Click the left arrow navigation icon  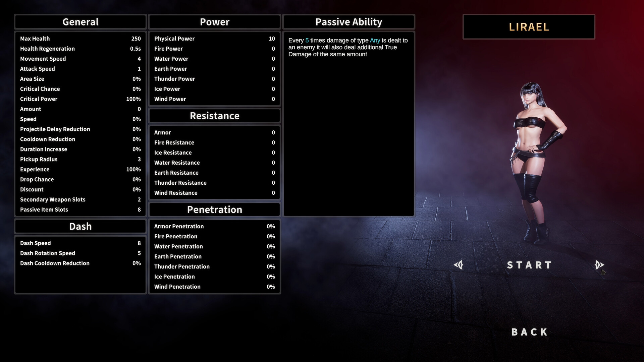click(459, 264)
